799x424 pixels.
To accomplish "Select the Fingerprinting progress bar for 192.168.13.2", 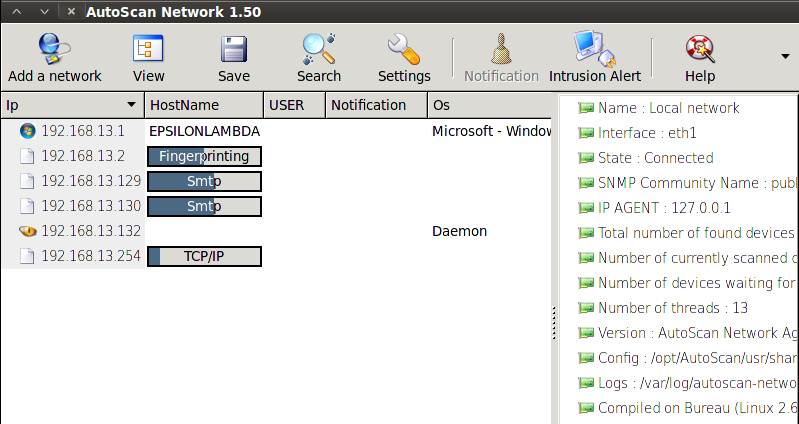I will [204, 156].
